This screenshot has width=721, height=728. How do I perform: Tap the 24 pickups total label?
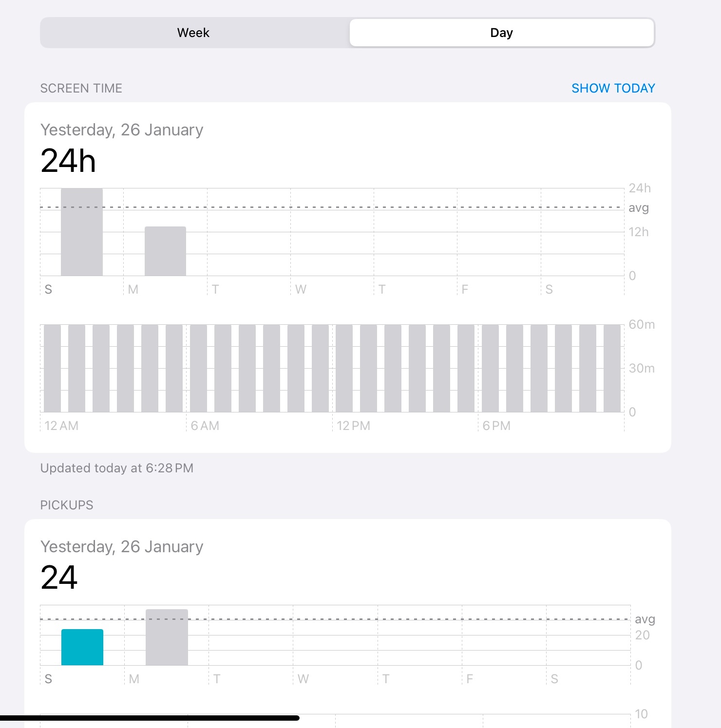[x=58, y=578]
